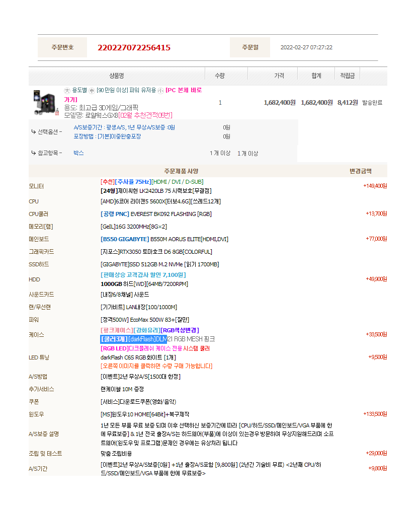
Task: Click darkFlash C6S RGB 화이트 line
Action: tap(138, 357)
